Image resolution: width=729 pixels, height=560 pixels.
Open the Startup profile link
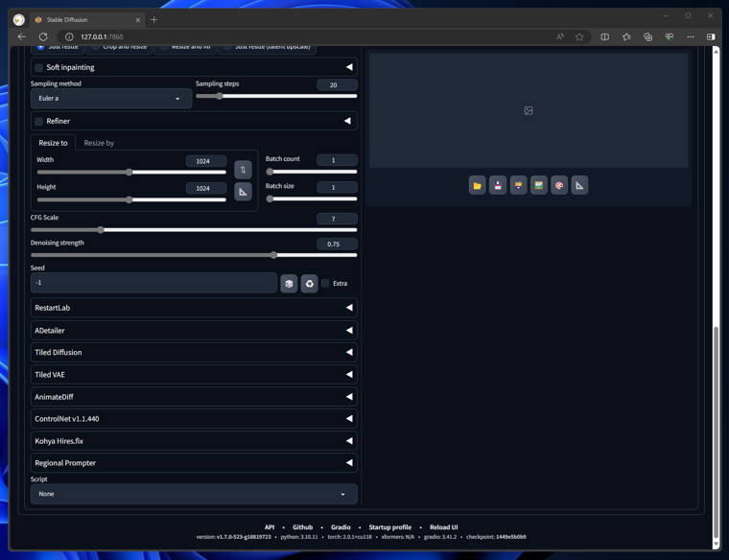(390, 527)
